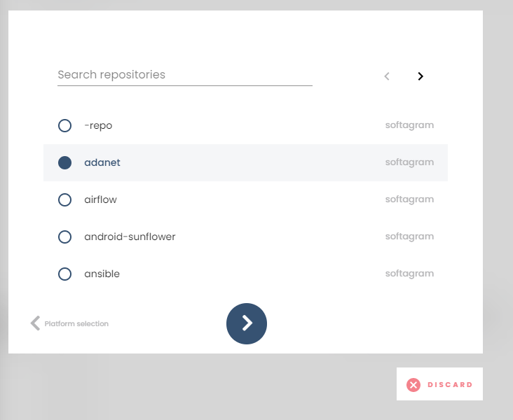Click the -repo repository name

(98, 125)
